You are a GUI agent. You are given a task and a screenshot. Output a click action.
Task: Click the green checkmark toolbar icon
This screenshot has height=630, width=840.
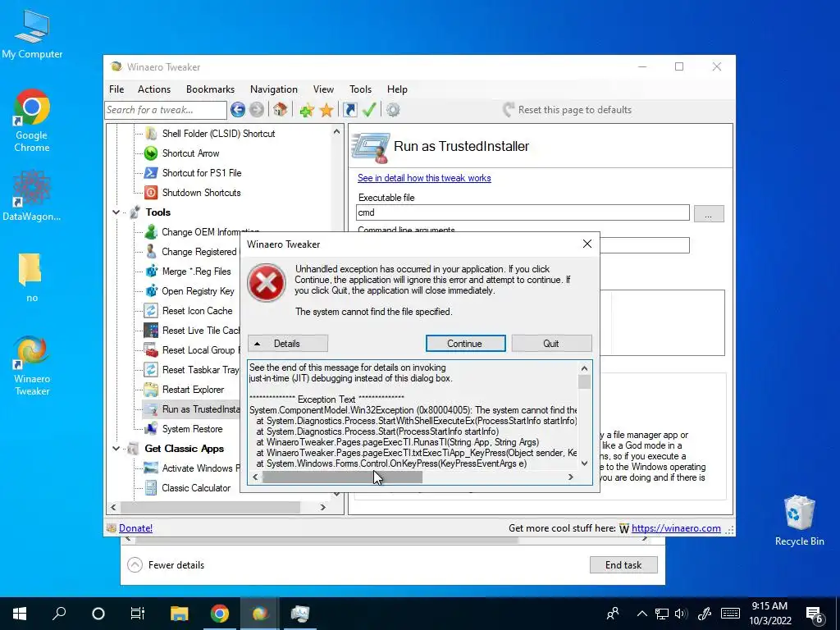pyautogui.click(x=369, y=110)
